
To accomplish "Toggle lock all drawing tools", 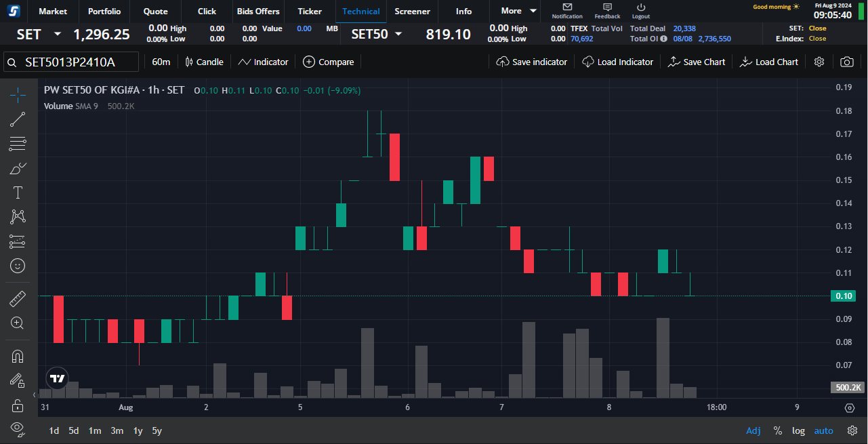I will (x=18, y=405).
